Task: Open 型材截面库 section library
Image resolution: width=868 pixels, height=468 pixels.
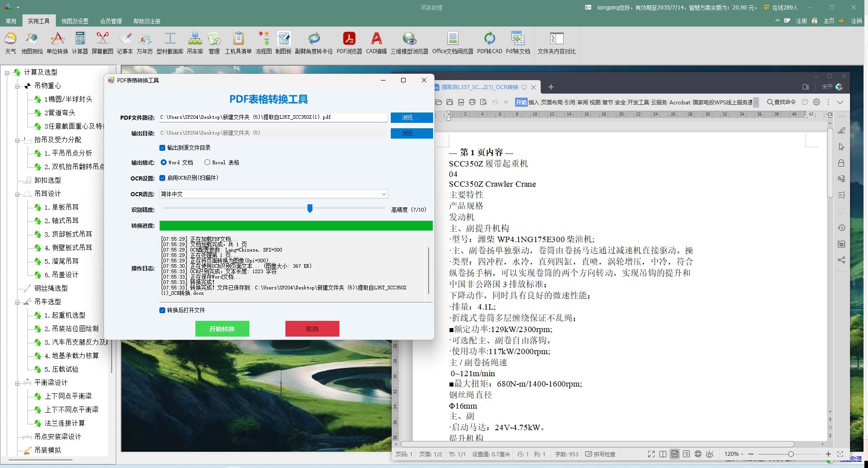Action: [170, 43]
